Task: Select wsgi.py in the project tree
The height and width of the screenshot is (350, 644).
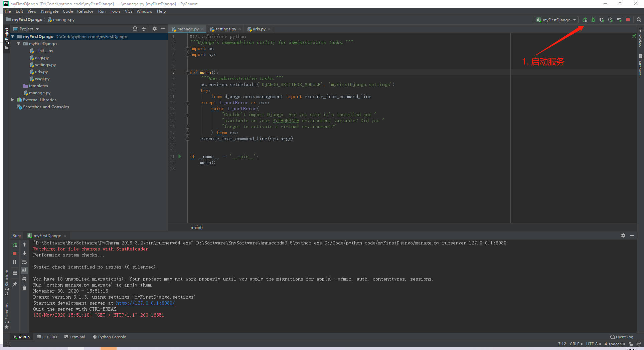Action: tap(39, 79)
